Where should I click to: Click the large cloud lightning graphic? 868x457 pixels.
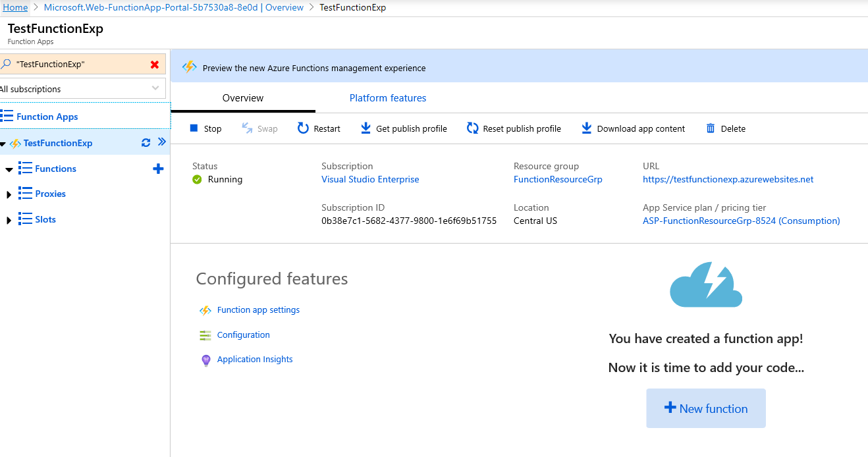pos(706,284)
